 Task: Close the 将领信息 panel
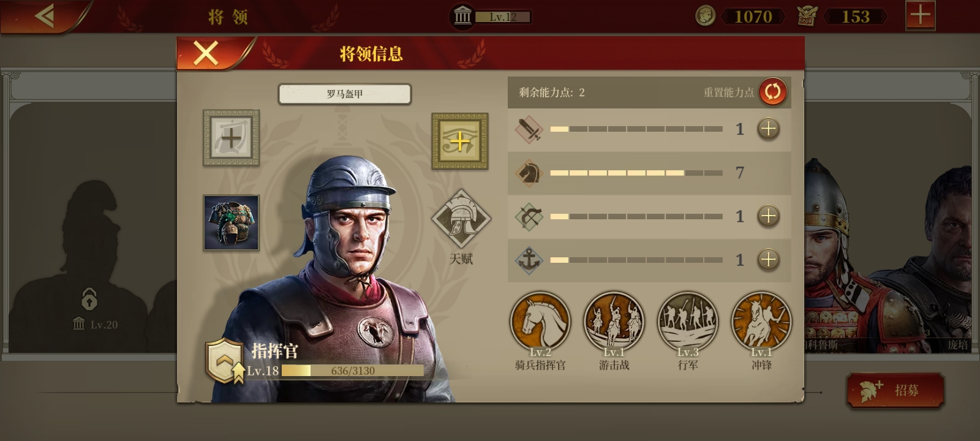(x=206, y=53)
